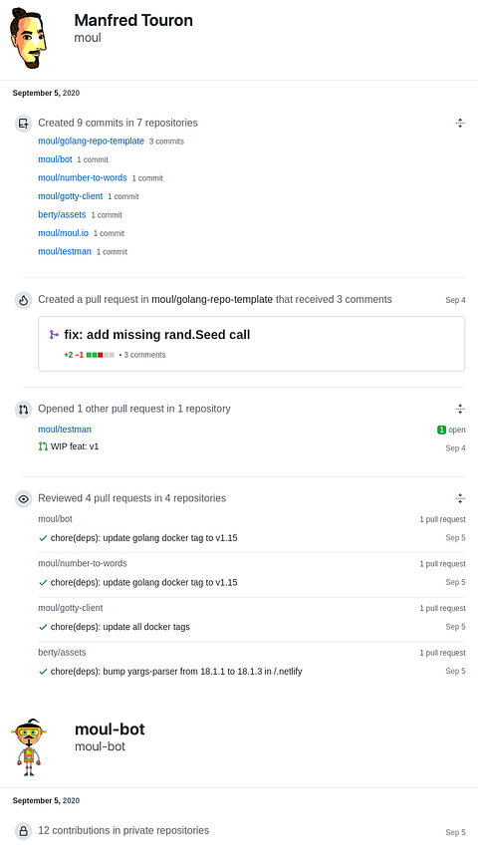This screenshot has height=868, width=478.
Task: Click the commits push icon beside Created 9 commits
Action: click(23, 123)
